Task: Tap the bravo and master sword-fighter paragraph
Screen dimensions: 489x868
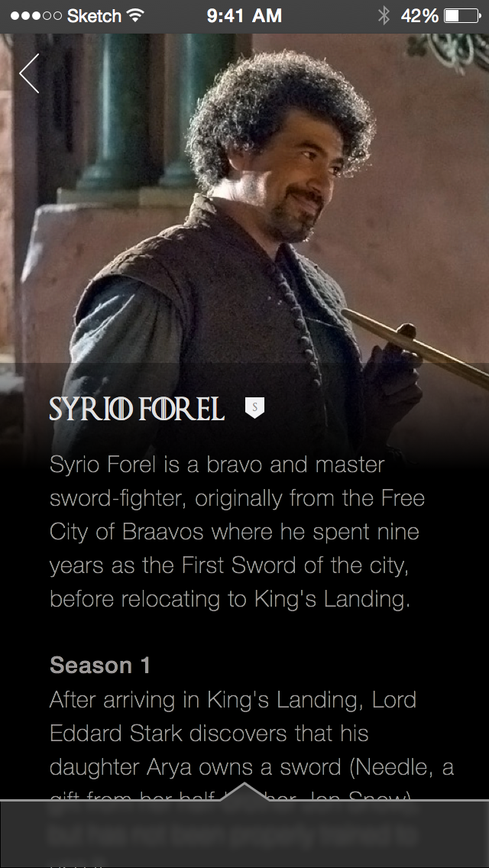Action: (x=237, y=532)
